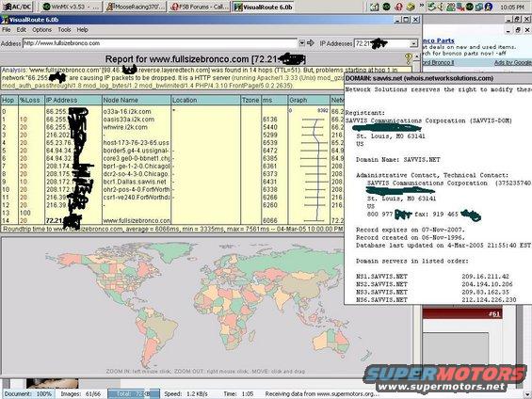Click the %Loss column header
532x399 pixels.
coord(31,100)
